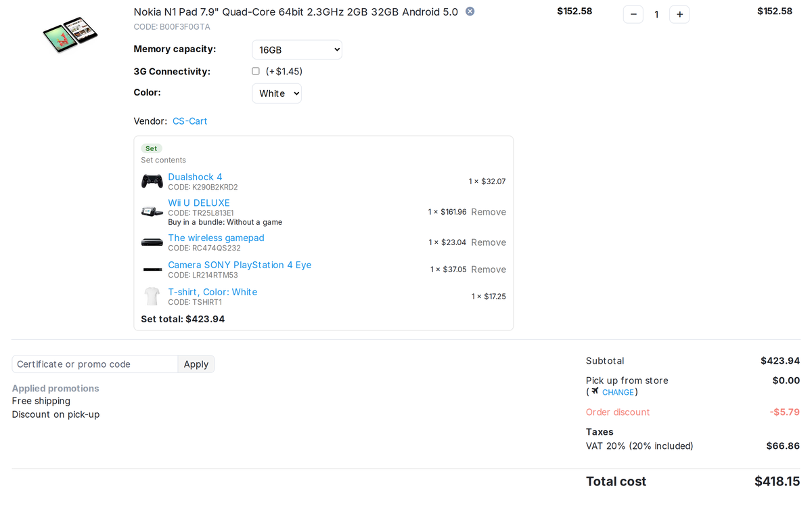The height and width of the screenshot is (518, 812).
Task: Open the Memory capacity dropdown
Action: pyautogui.click(x=297, y=49)
